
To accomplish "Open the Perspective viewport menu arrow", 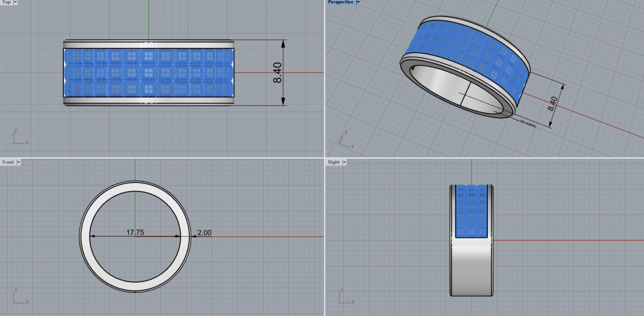I will pos(358,2).
